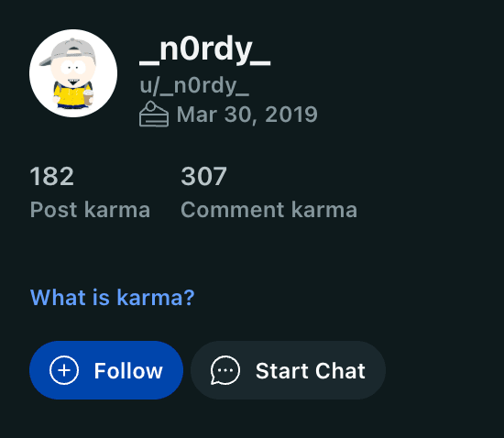The width and height of the screenshot is (504, 438).
Task: Start a chat with _n0rdy_
Action: (x=288, y=370)
